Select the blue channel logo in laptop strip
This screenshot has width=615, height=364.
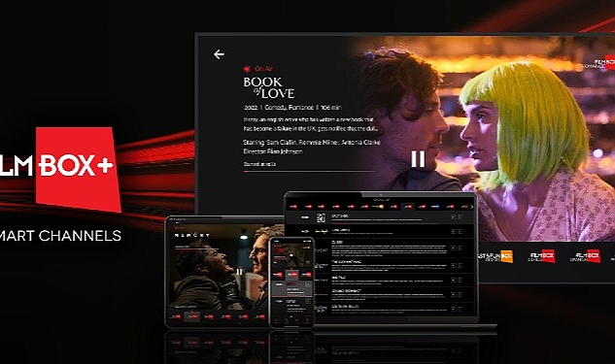(435, 207)
